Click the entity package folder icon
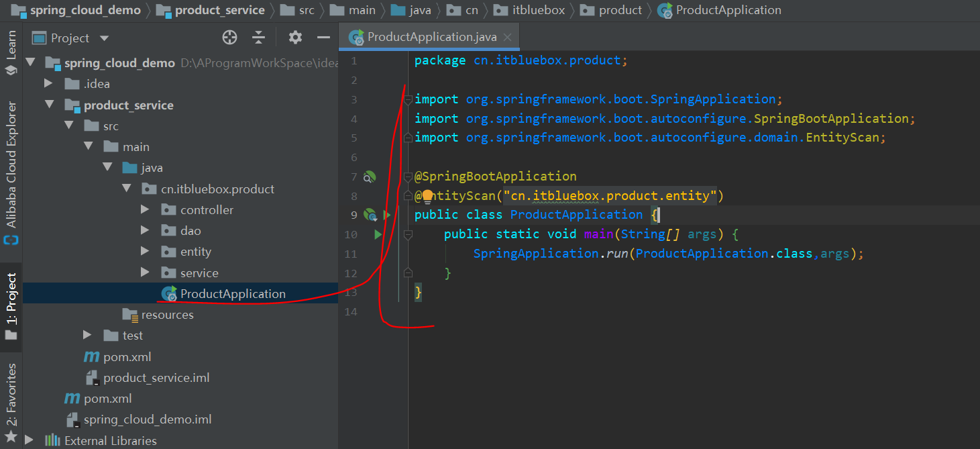This screenshot has width=980, height=449. (168, 252)
